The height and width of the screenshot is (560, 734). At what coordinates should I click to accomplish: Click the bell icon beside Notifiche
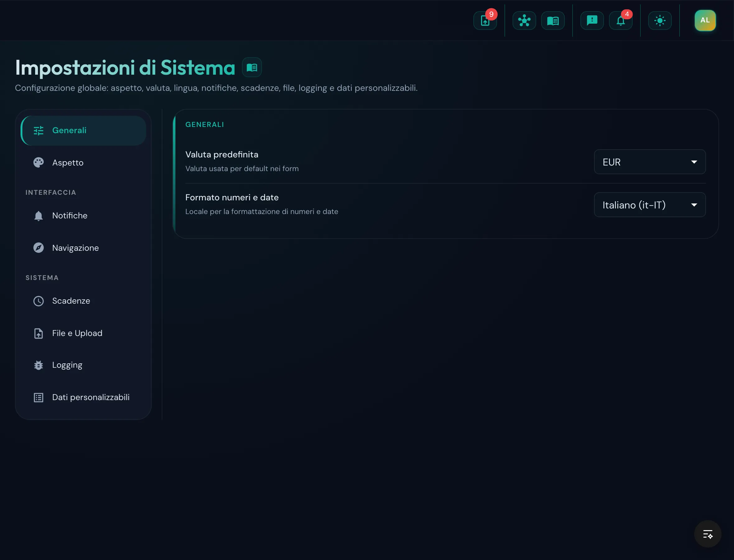point(39,216)
